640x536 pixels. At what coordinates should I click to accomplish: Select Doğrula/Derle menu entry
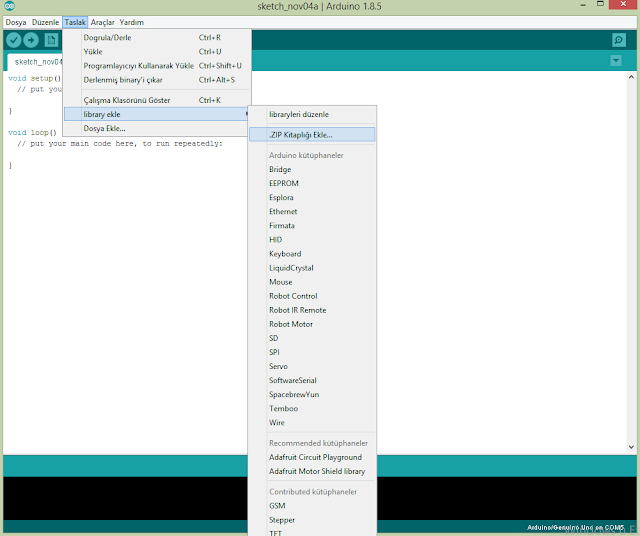click(157, 38)
